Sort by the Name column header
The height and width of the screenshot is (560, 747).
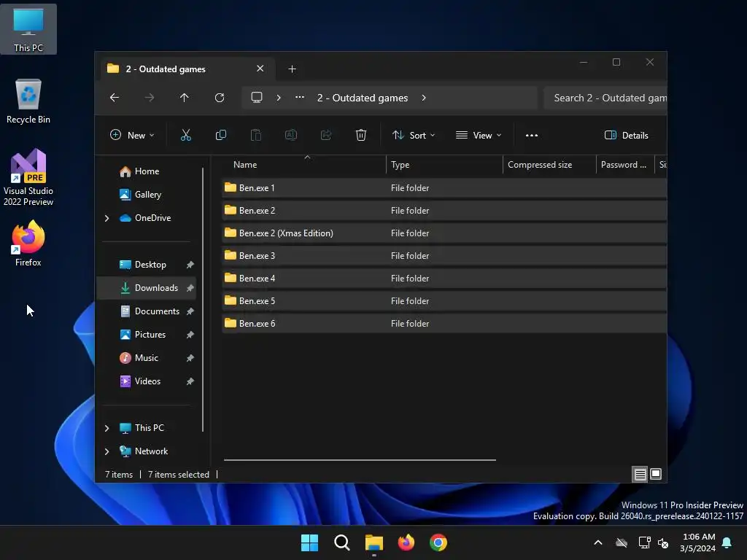pyautogui.click(x=304, y=165)
